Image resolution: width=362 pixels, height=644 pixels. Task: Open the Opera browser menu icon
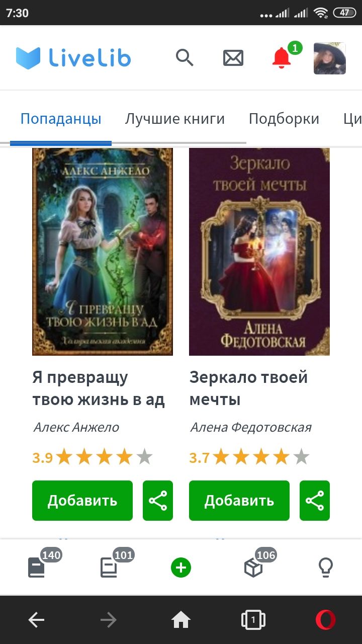click(326, 620)
